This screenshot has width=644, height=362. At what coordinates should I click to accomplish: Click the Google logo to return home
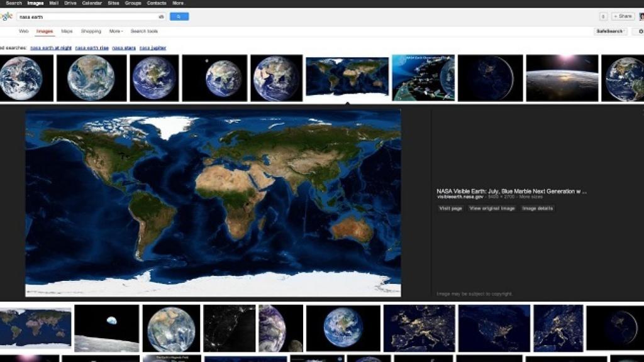[x=5, y=16]
